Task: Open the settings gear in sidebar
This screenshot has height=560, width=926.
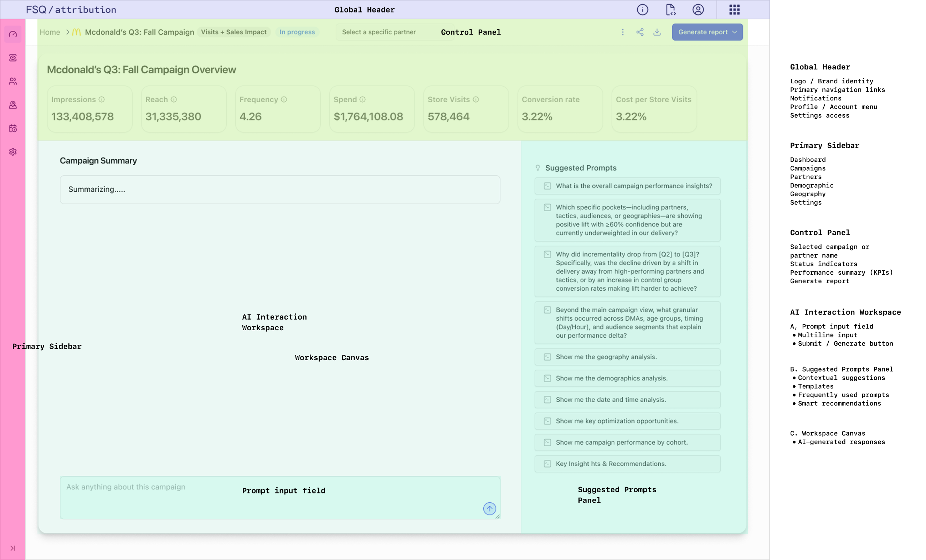Action: tap(13, 152)
